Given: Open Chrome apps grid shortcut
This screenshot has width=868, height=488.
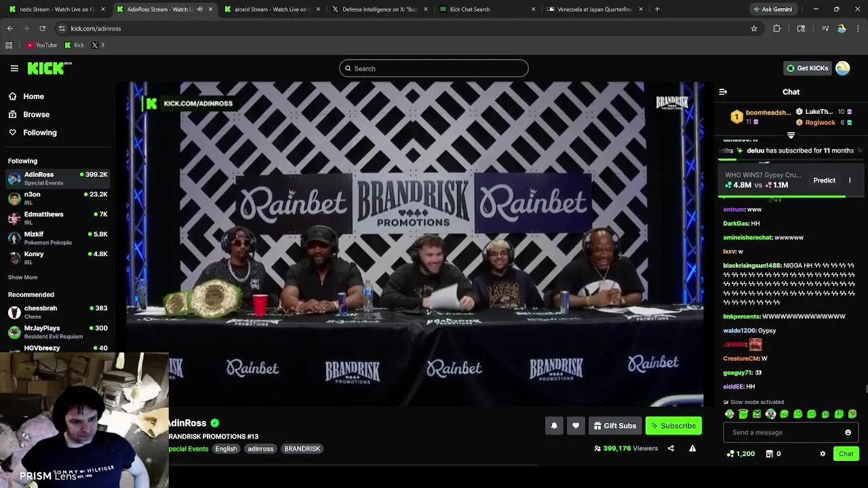Looking at the screenshot, I should pos(9,45).
